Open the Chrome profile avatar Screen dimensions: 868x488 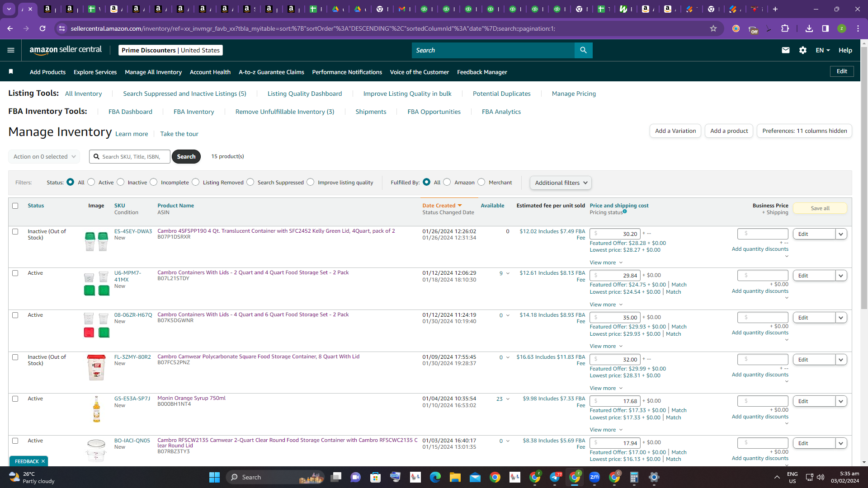tap(842, 28)
